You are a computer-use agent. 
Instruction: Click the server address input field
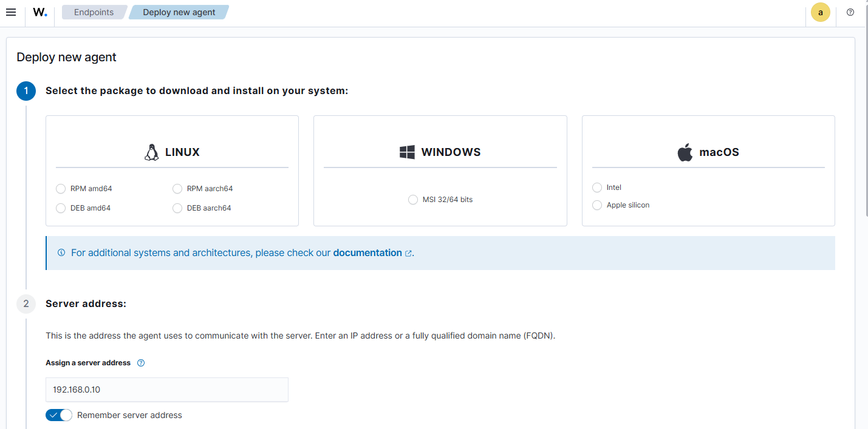point(167,390)
